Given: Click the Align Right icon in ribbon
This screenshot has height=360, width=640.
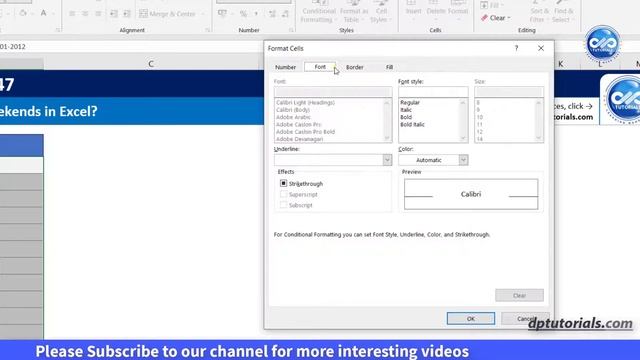Looking at the screenshot, I should click(98, 14).
